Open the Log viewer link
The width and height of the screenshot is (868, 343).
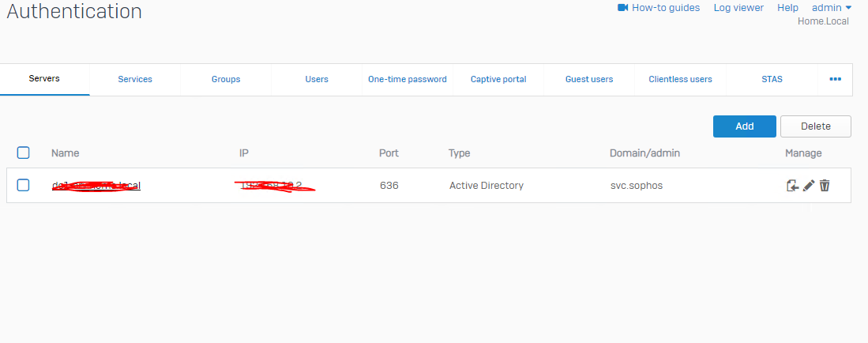[738, 8]
